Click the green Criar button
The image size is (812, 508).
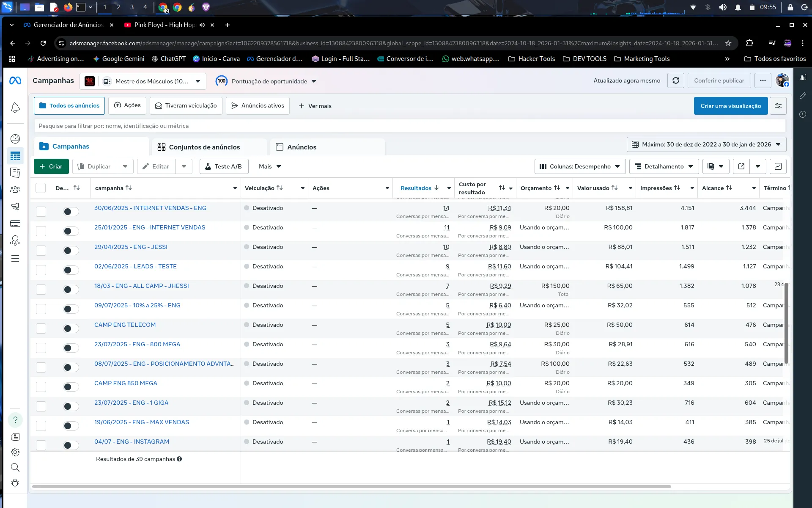click(51, 166)
